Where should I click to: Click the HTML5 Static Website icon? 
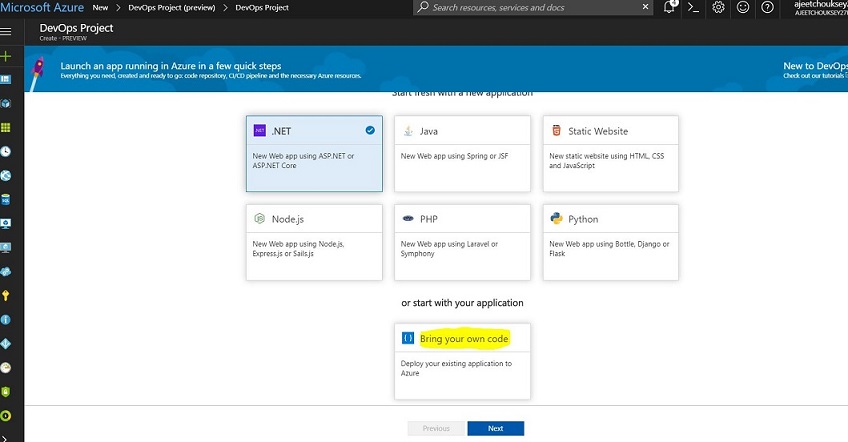click(556, 130)
